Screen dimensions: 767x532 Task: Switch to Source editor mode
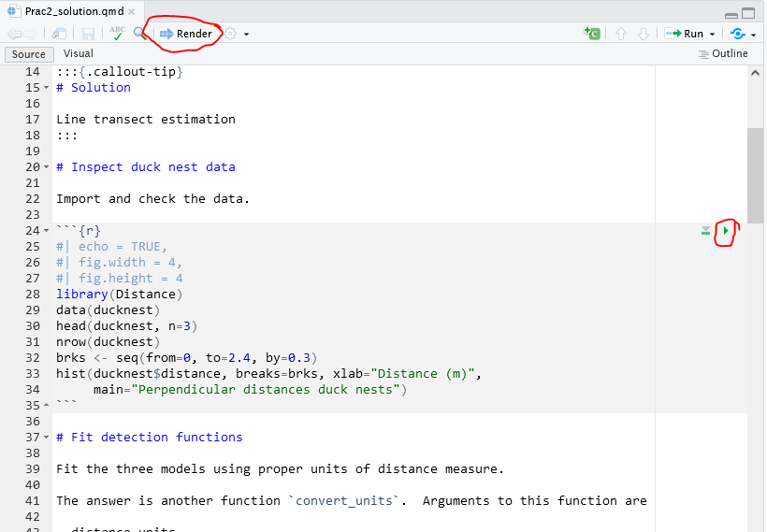point(28,54)
